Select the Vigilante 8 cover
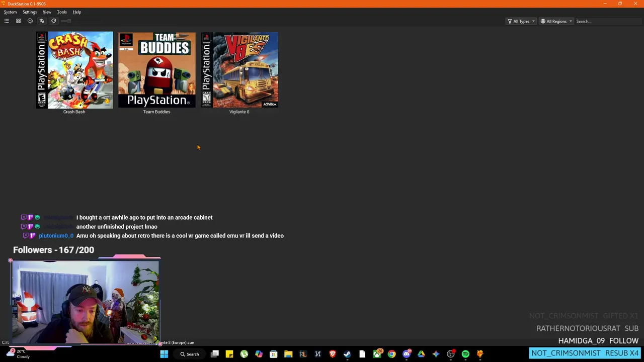Screen dimensions: 644x362 coord(239,70)
